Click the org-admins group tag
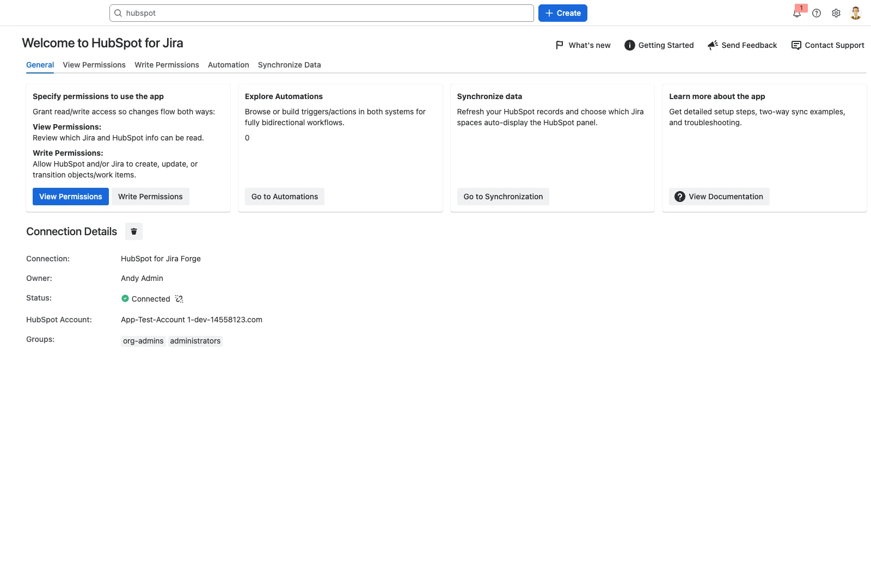 pos(143,341)
